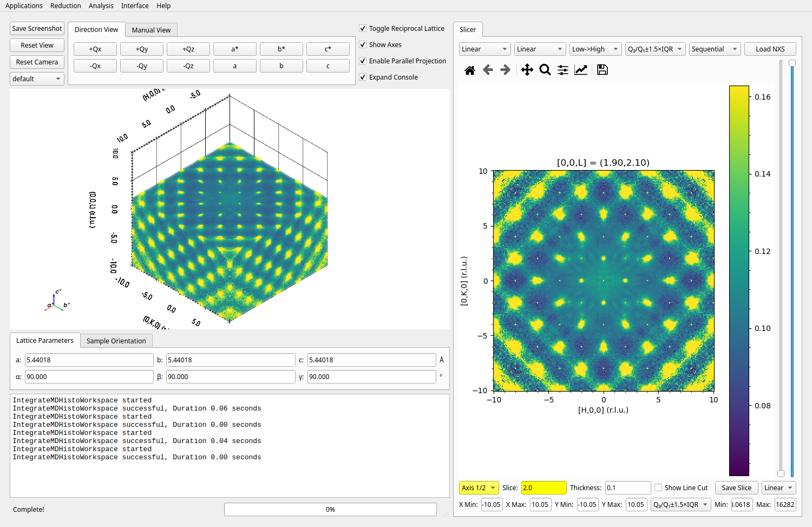Click the 0% progress bar
This screenshot has width=812, height=527.
[330, 509]
